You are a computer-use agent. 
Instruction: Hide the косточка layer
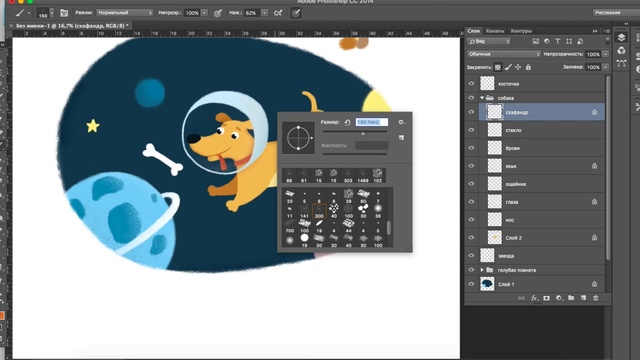(471, 83)
